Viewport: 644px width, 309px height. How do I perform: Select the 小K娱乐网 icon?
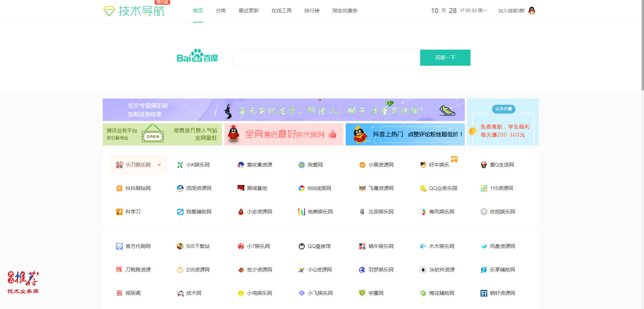click(180, 165)
